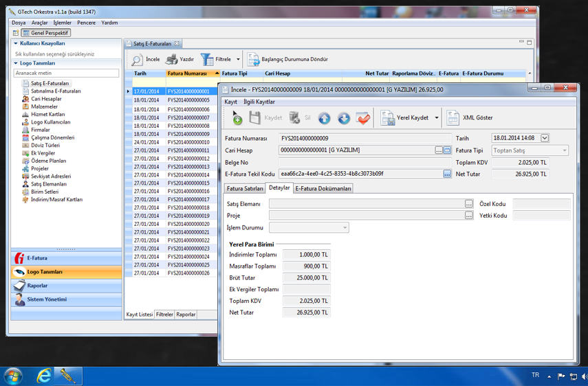The height and width of the screenshot is (386, 588).
Task: Click the Filtrele funnel icon
Action: coord(207,60)
